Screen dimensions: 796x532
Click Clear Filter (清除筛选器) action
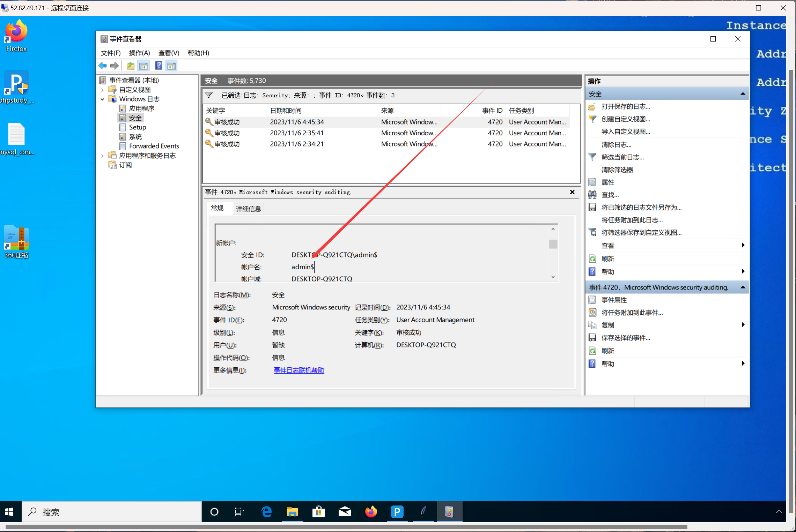tap(617, 170)
